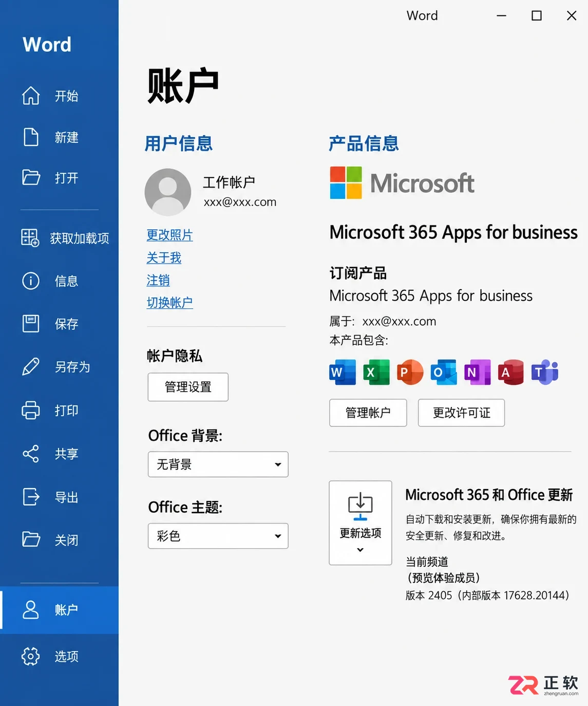
Task: Click the Get Add-ins grid icon
Action: click(30, 238)
